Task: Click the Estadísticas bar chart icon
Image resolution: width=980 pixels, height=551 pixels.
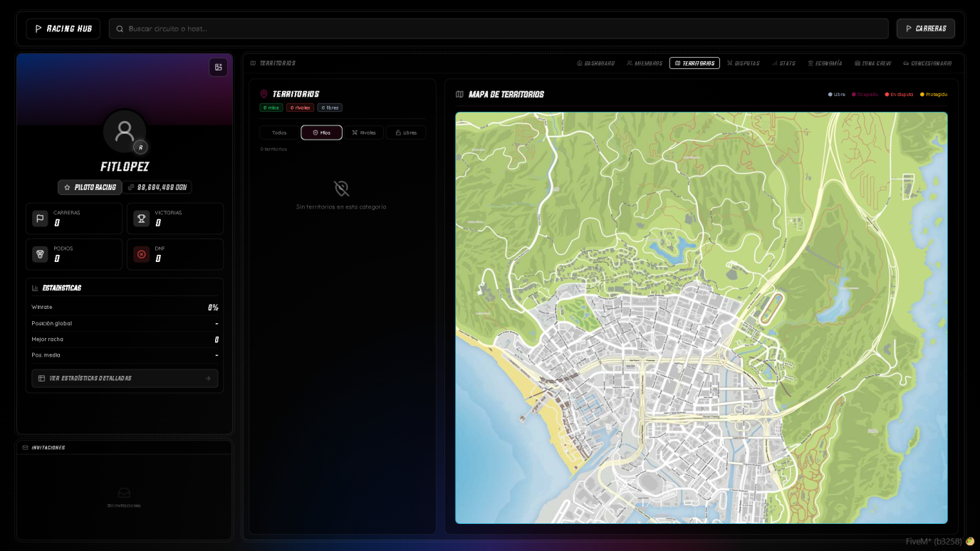Action: click(35, 288)
